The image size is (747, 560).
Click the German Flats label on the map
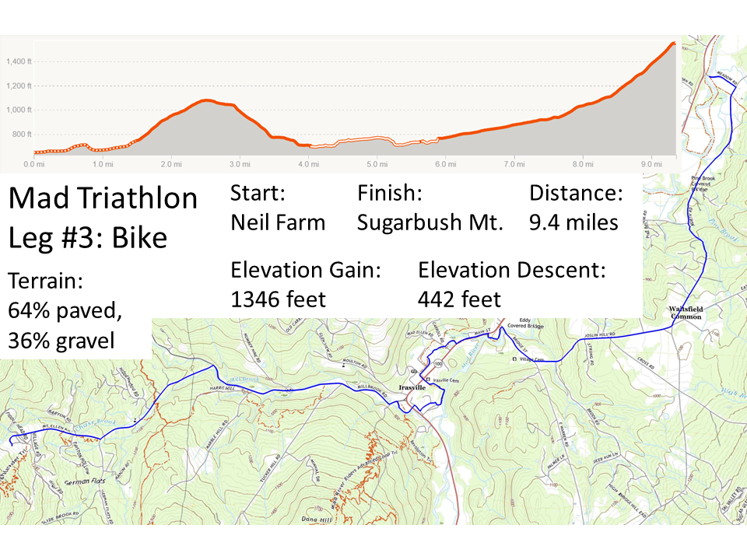85,481
